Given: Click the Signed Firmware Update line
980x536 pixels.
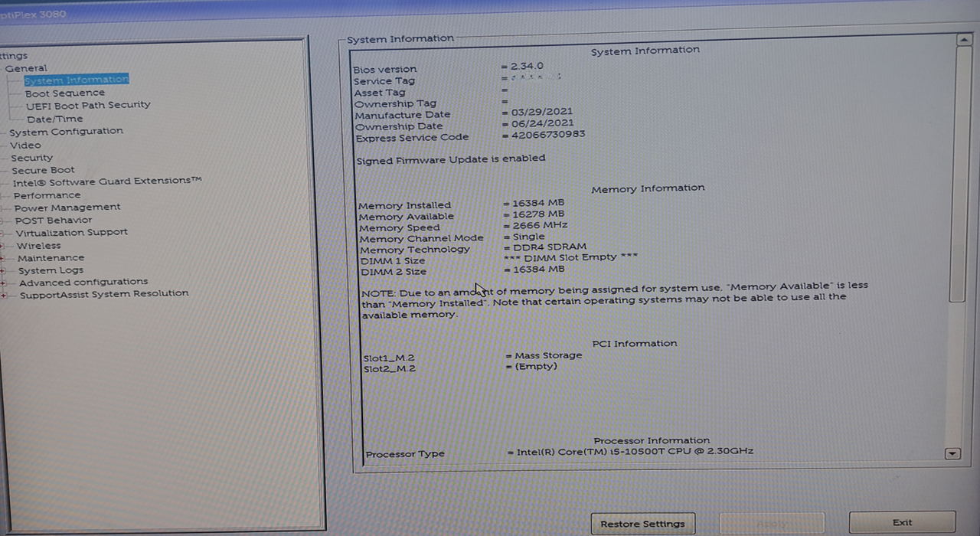Looking at the screenshot, I should click(451, 159).
